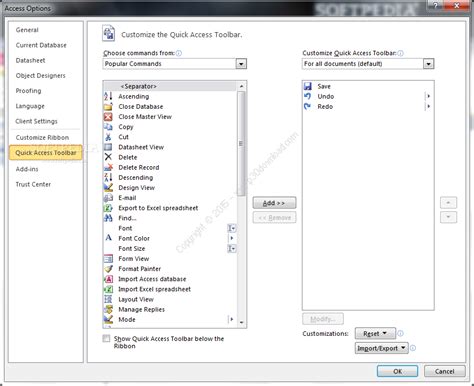The height and width of the screenshot is (386, 474).
Task: Select the Descending sort icon
Action: click(108, 177)
